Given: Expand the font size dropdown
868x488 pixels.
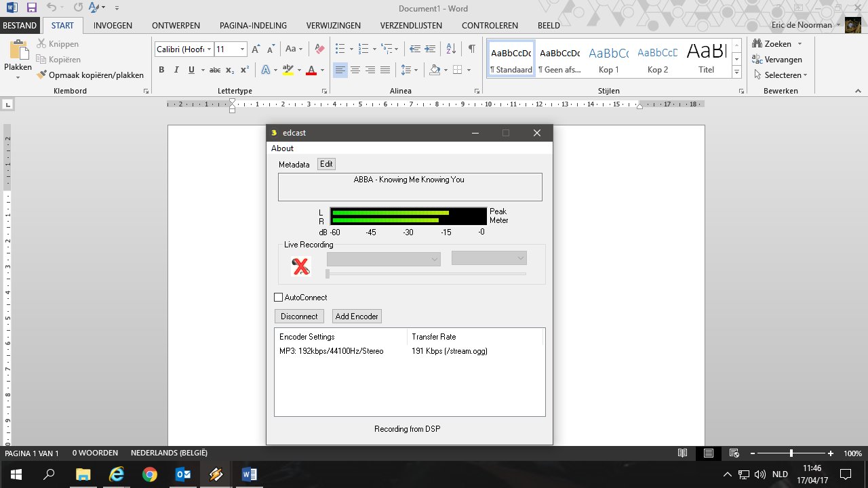Looking at the screenshot, I should [242, 49].
